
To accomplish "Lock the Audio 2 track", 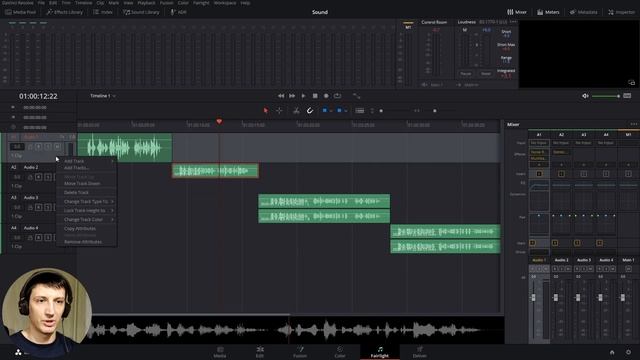I will (30, 177).
